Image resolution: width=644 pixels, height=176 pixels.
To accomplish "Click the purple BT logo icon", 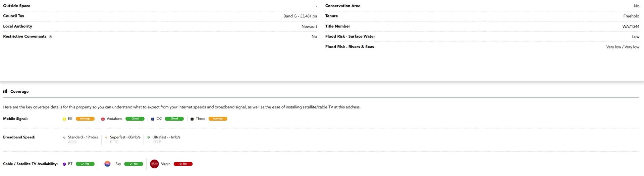I will point(64,164).
